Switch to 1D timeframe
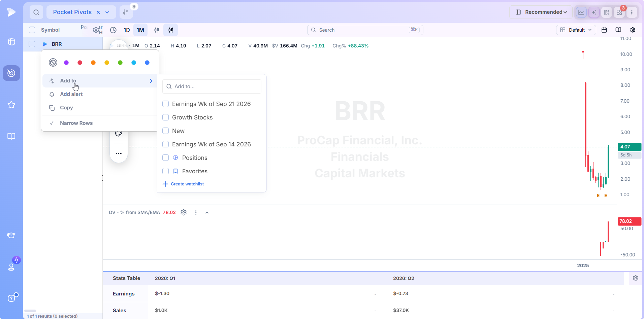The width and height of the screenshot is (644, 319). pos(127,30)
